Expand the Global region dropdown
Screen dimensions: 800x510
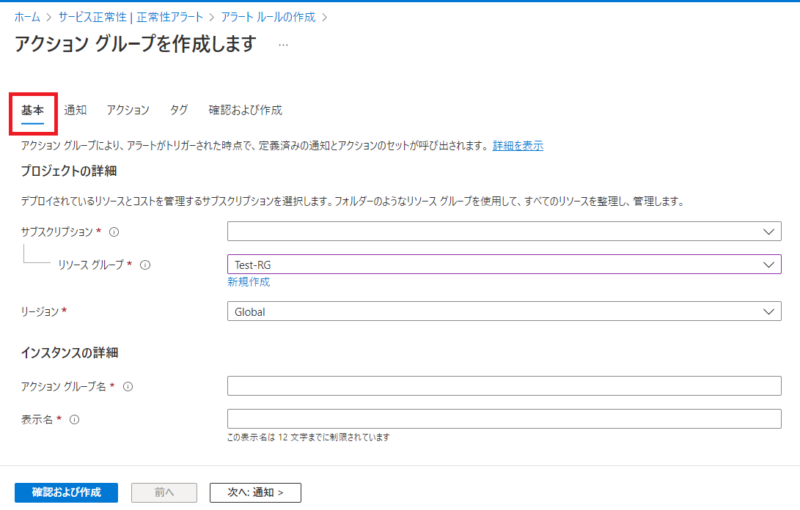click(504, 311)
